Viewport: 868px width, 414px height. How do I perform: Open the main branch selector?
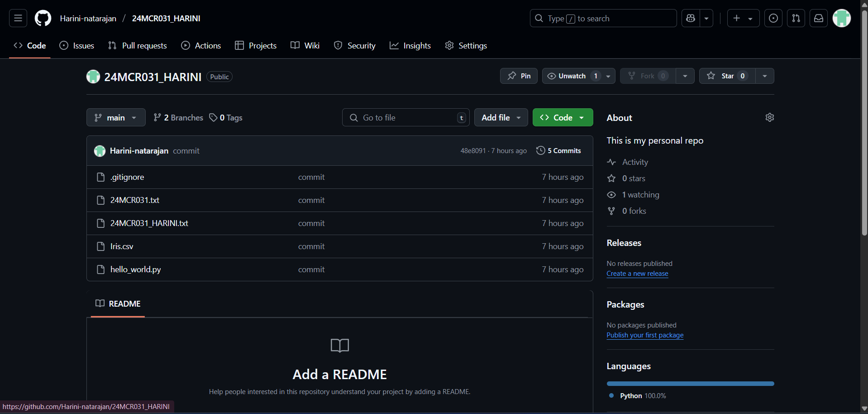116,117
